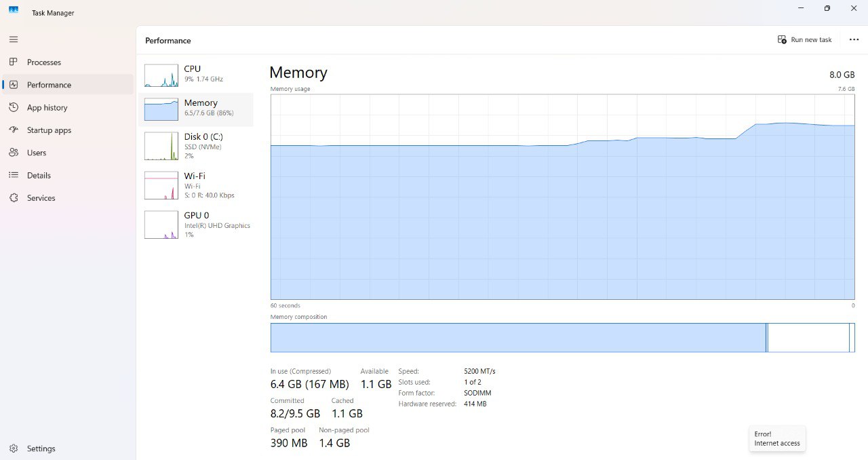Click the Run new task button

(x=805, y=39)
